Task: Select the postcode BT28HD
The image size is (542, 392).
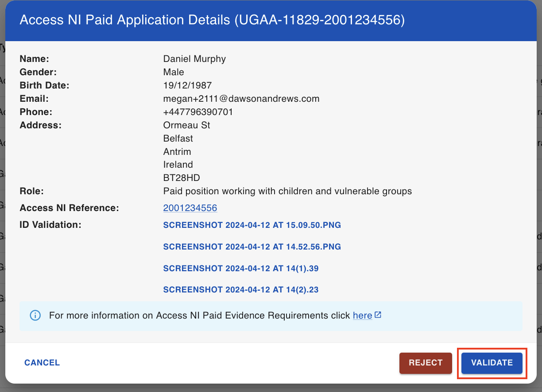Action: point(182,178)
